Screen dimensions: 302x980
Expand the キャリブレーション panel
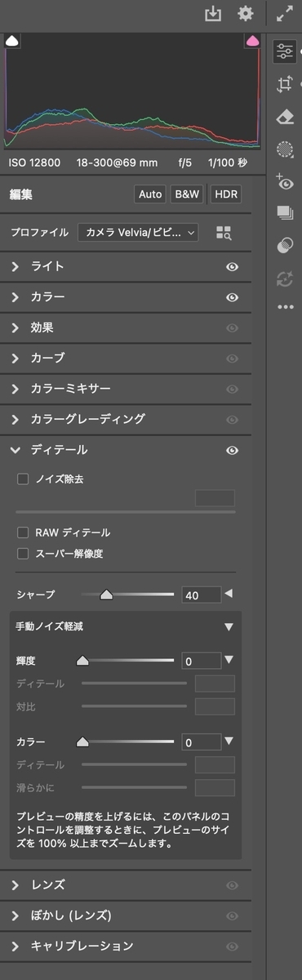pyautogui.click(x=16, y=947)
